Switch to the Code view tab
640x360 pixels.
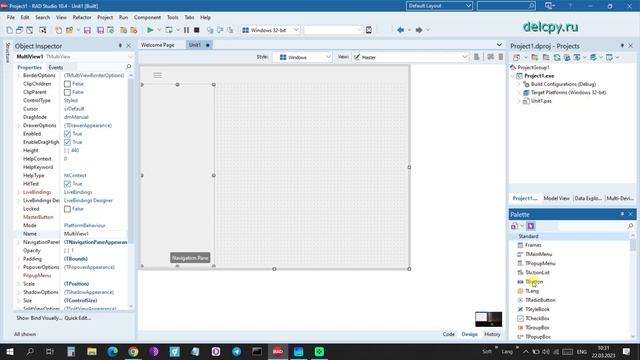tap(449, 334)
